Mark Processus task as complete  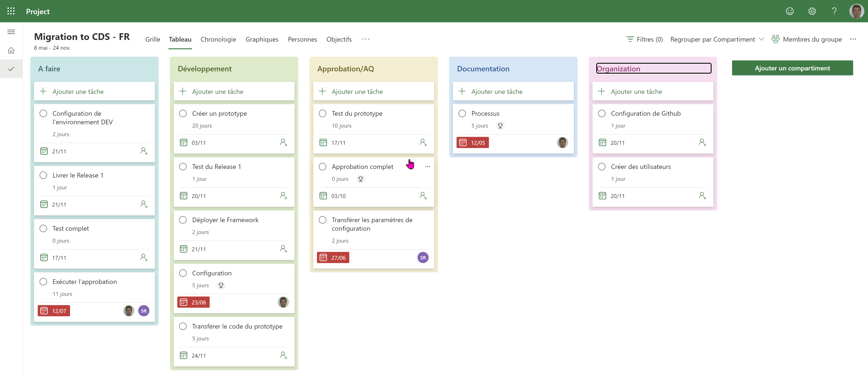pos(462,113)
